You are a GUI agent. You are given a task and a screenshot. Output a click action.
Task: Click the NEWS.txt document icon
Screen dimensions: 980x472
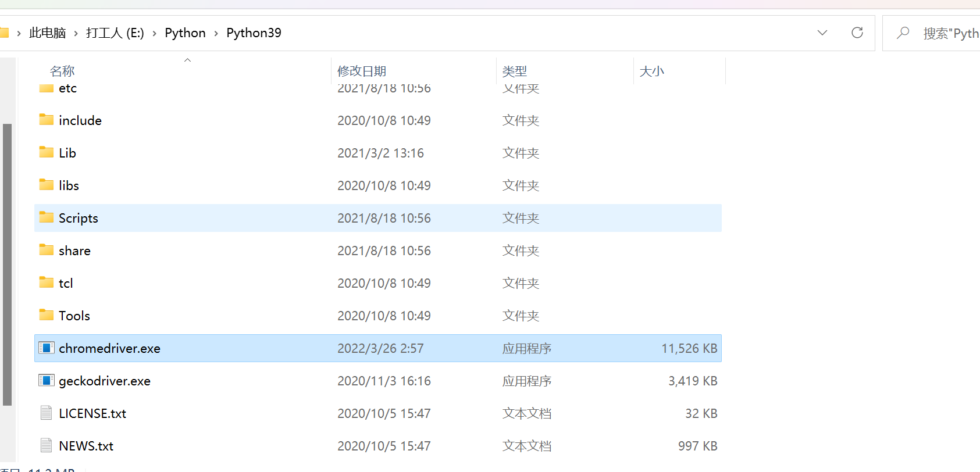[47, 445]
